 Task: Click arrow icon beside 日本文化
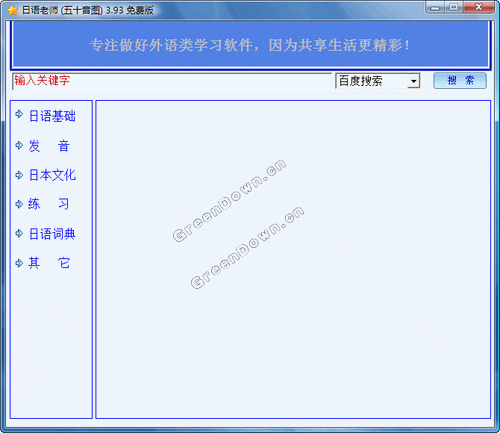click(x=19, y=175)
